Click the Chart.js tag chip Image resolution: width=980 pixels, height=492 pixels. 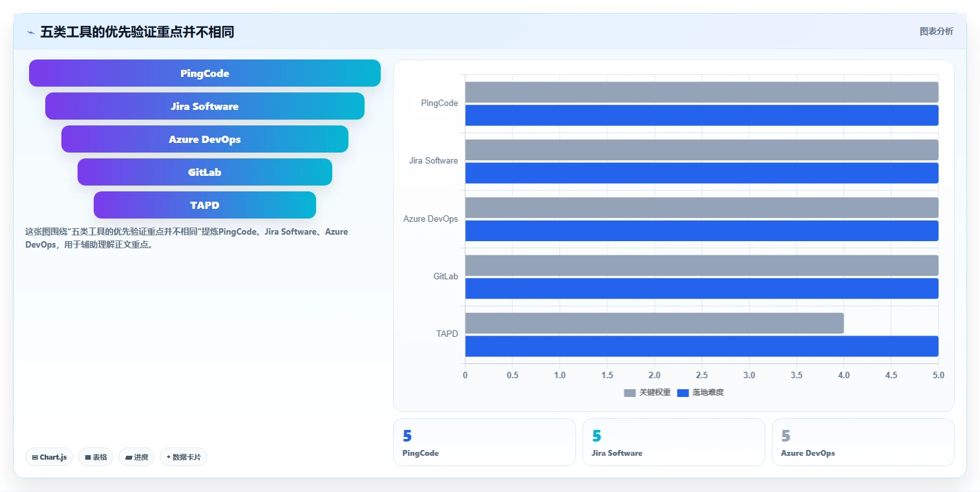point(50,457)
